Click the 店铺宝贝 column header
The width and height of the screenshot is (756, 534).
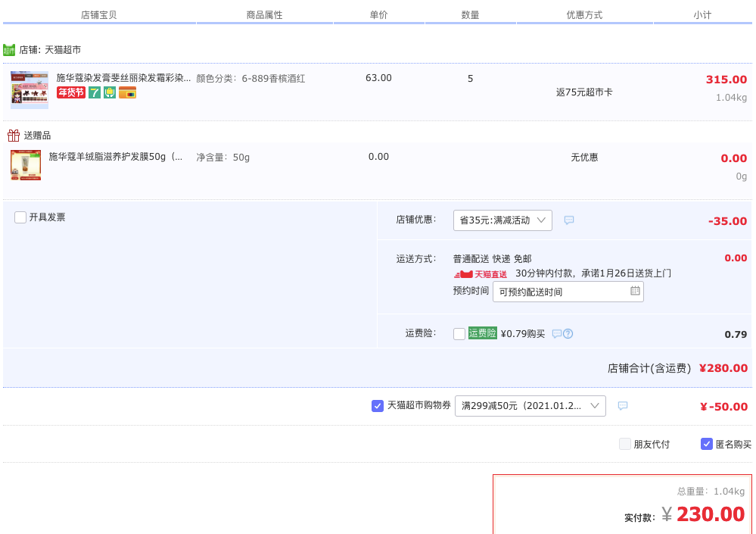[x=99, y=15]
